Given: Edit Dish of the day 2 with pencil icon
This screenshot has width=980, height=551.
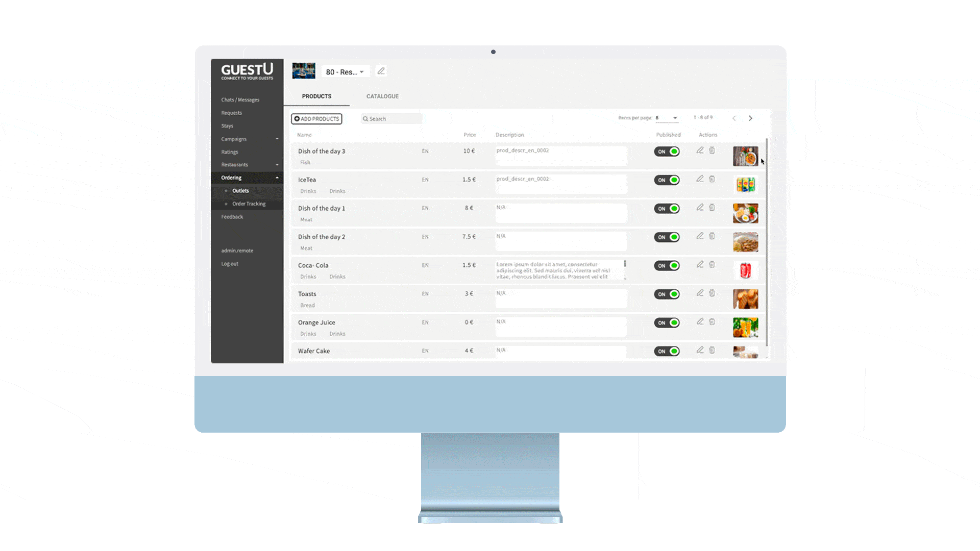Looking at the screenshot, I should coord(700,236).
